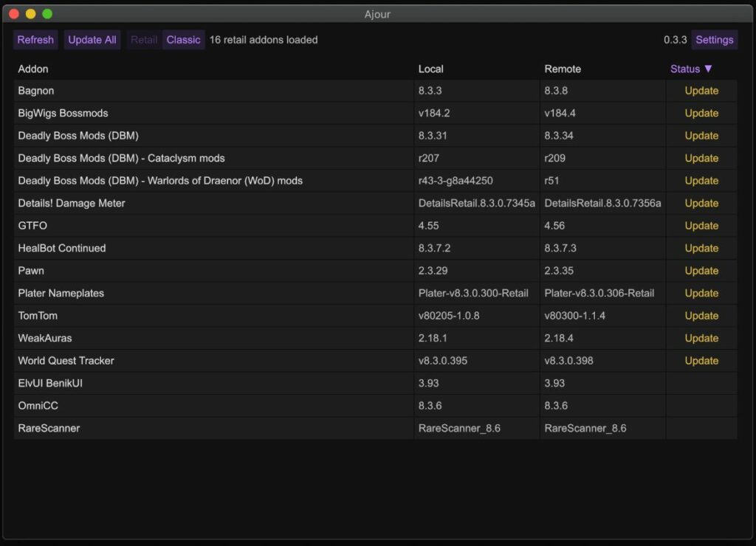The image size is (756, 546).
Task: Update the DBM Cataclysm mods addon
Action: coord(701,158)
